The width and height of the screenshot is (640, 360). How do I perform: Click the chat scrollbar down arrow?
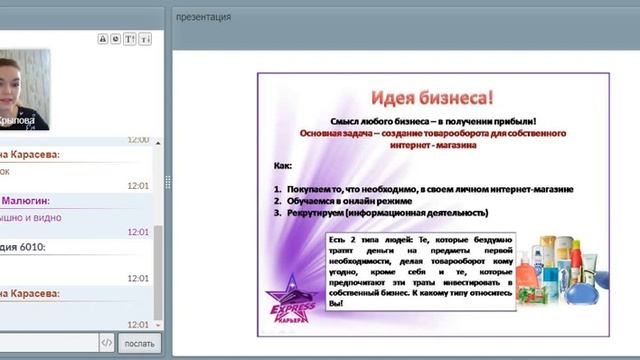158,325
